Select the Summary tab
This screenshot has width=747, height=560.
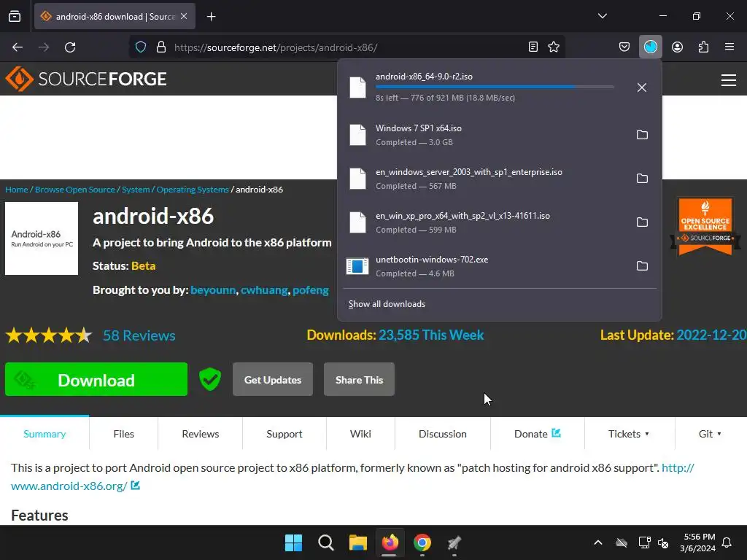(44, 434)
